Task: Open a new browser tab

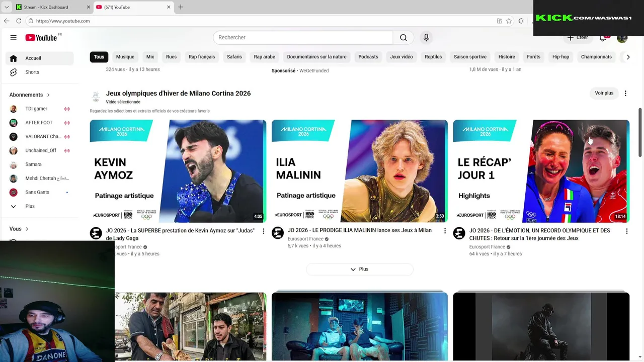Action: pyautogui.click(x=181, y=7)
